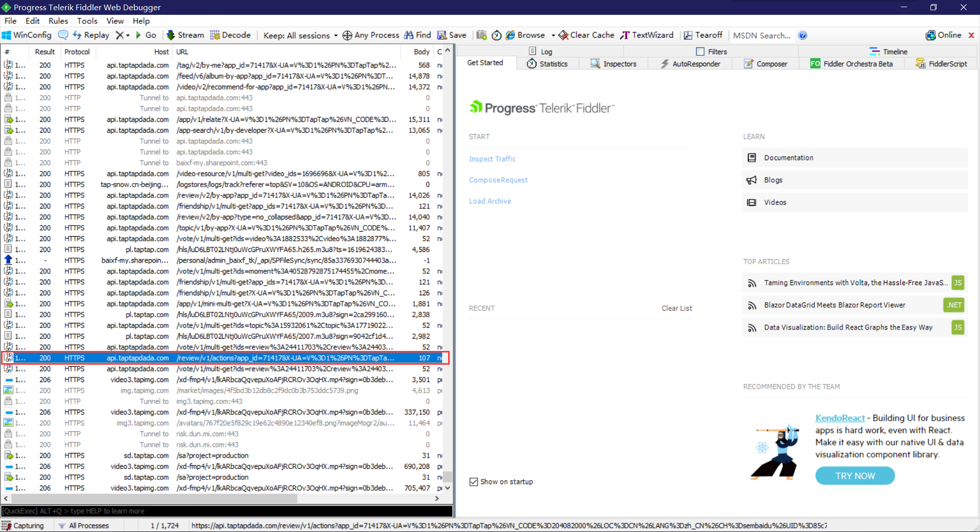Expand the Browse dropdown arrow
The width and height of the screenshot is (980, 532).
(553, 36)
